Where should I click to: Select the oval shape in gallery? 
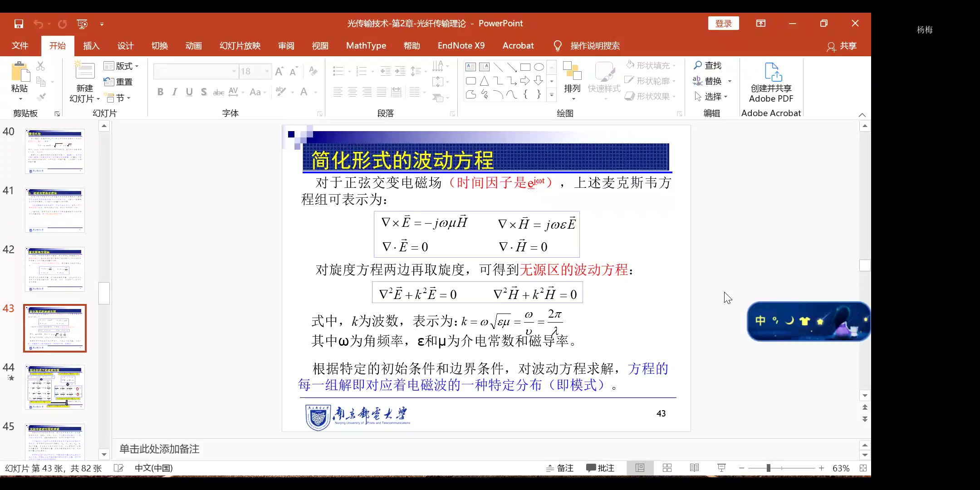pos(539,67)
